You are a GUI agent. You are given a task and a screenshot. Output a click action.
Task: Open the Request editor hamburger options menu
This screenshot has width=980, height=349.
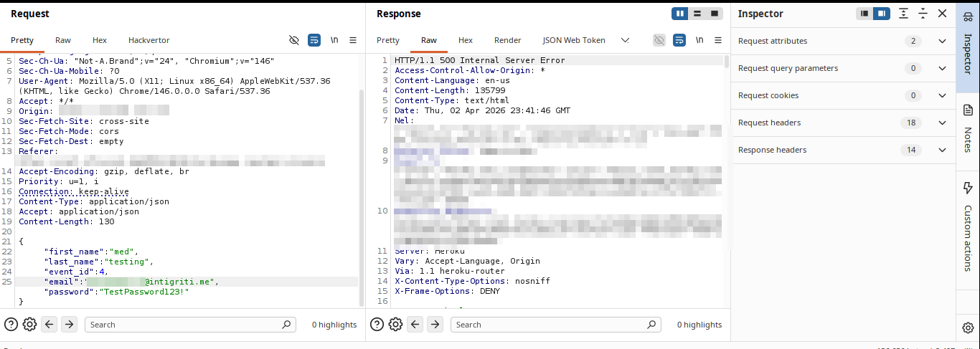(x=354, y=40)
